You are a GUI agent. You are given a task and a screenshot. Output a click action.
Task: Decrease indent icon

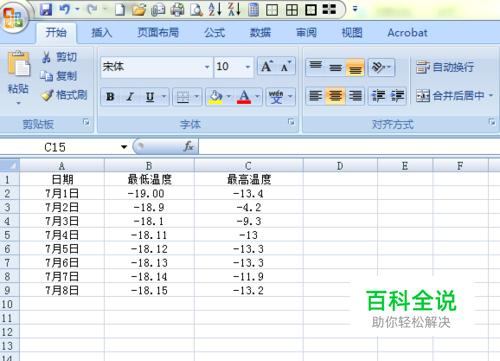[378, 96]
